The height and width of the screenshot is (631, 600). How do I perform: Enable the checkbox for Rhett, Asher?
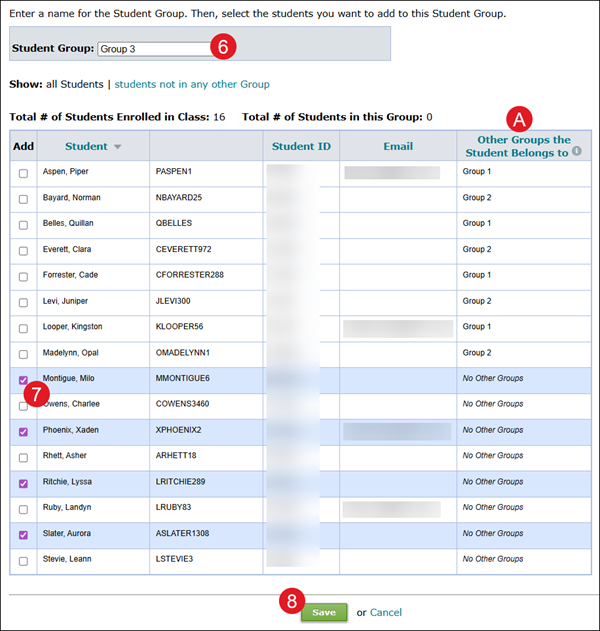23,457
